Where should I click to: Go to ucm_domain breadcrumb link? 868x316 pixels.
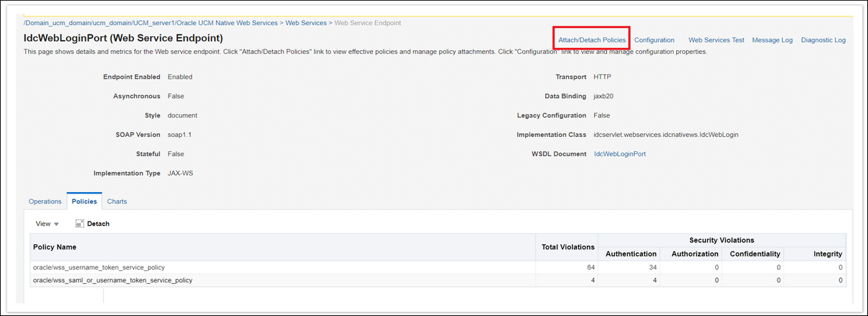pos(113,23)
